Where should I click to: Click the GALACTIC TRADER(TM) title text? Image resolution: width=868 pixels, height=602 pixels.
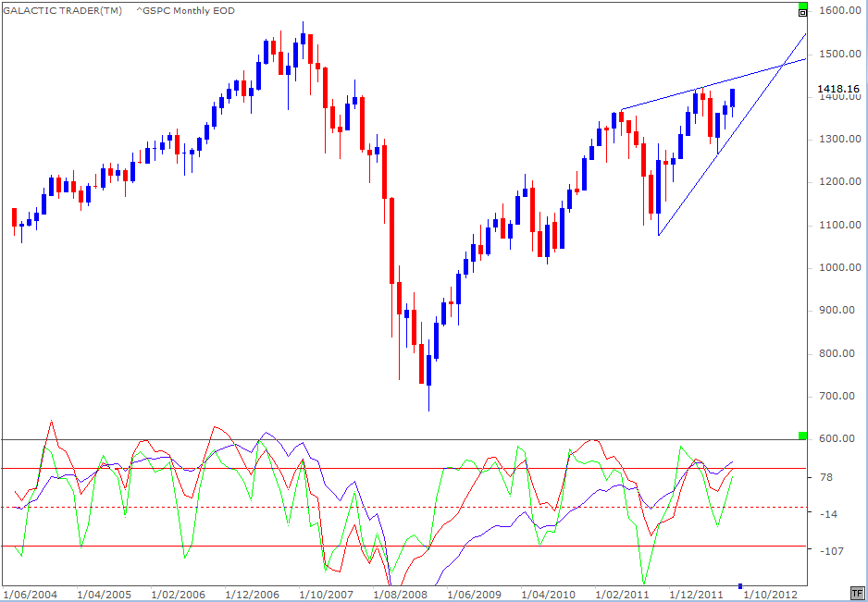coord(63,10)
